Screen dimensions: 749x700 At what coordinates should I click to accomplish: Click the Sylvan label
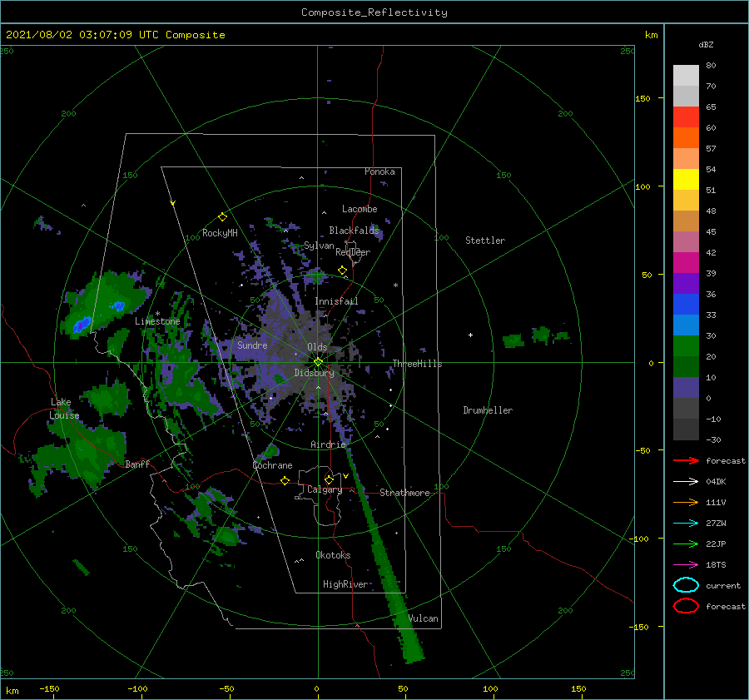tap(319, 246)
